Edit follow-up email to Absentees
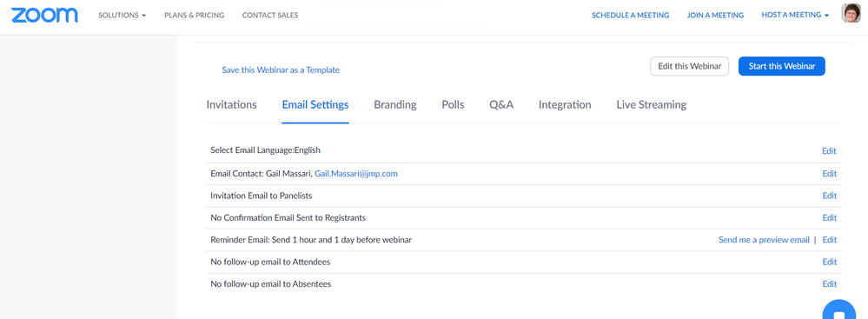This screenshot has height=319, width=868. click(829, 284)
